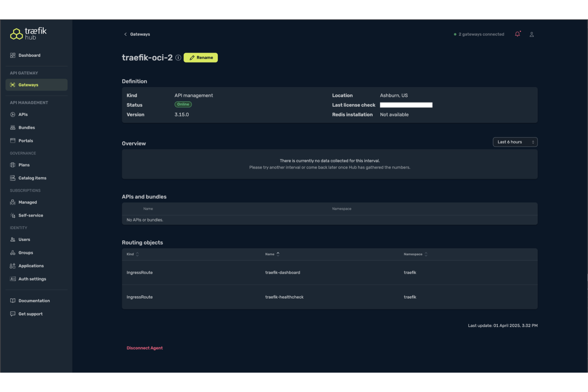
Task: Click the Bundles sidebar icon
Action: click(x=13, y=127)
